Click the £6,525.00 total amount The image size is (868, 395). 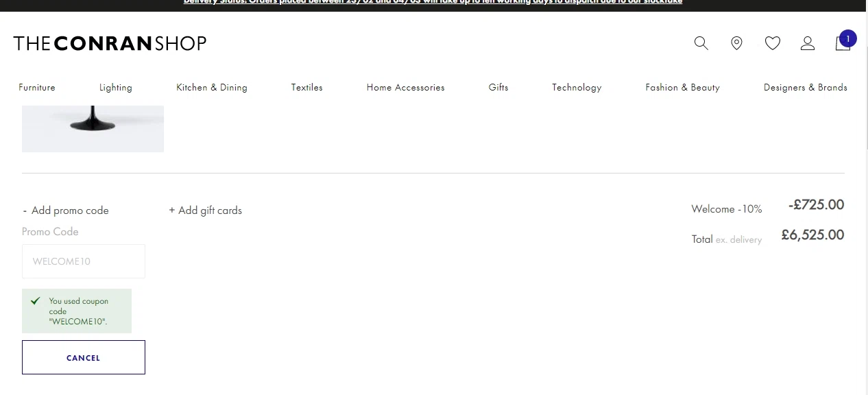click(x=812, y=235)
